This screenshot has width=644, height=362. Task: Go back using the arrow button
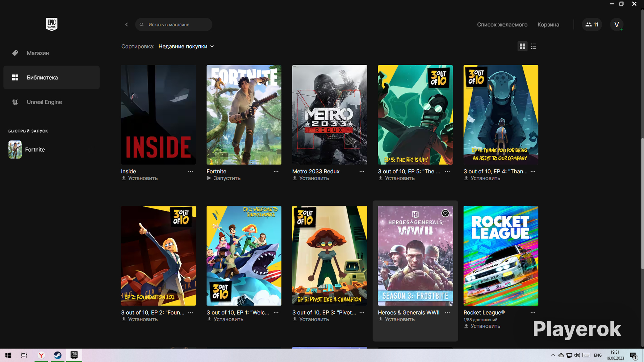[x=126, y=25]
